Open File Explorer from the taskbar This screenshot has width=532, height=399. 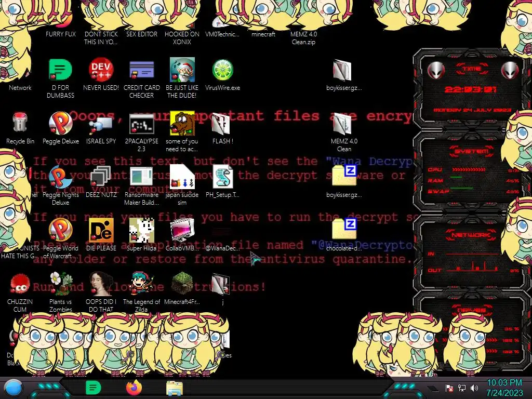pos(175,388)
